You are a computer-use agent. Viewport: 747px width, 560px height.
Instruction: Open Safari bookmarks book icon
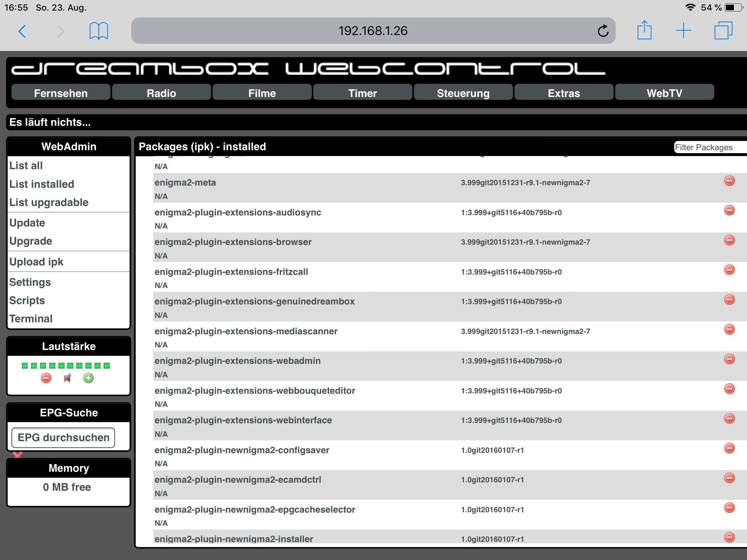98,31
